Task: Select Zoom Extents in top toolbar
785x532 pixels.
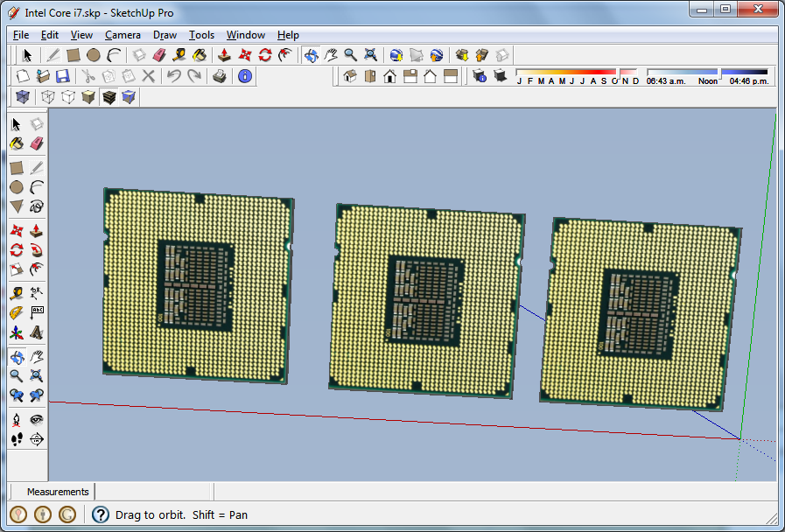Action: 370,55
